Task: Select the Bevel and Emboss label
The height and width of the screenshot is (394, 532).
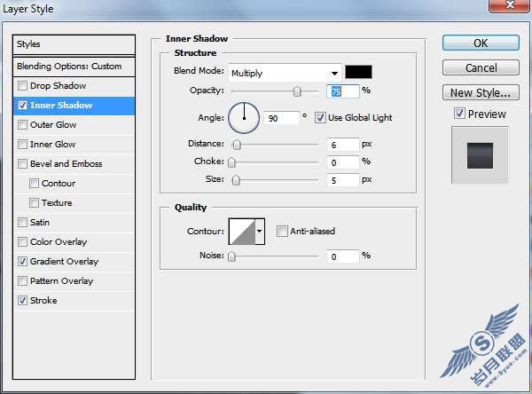Action: coord(66,163)
